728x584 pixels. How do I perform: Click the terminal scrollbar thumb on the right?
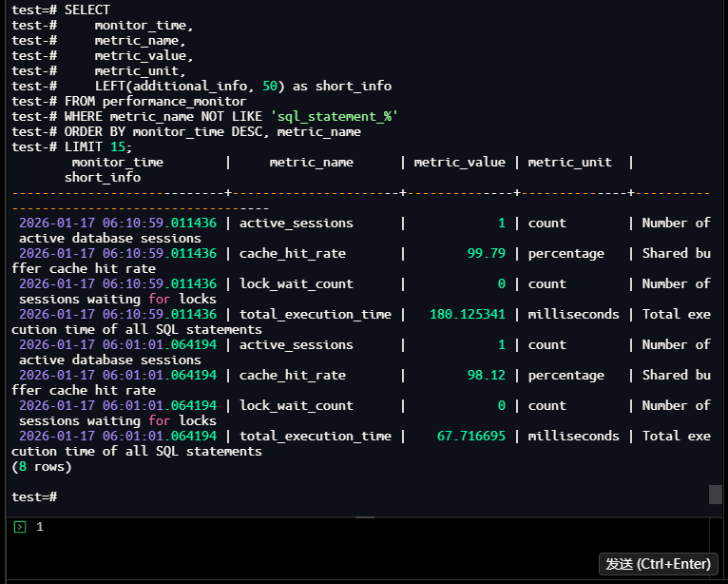(715, 495)
